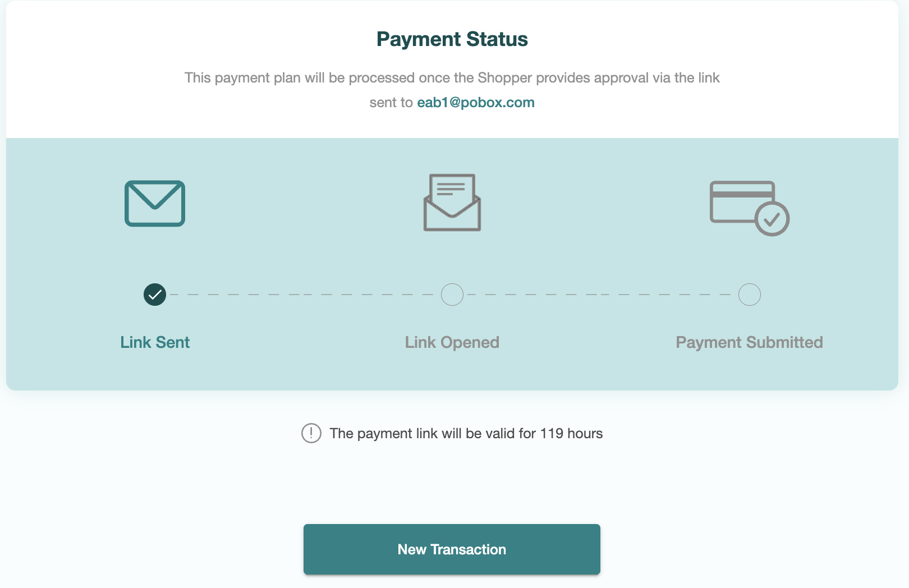Click the opened envelope letter icon
The image size is (909, 588).
(452, 203)
